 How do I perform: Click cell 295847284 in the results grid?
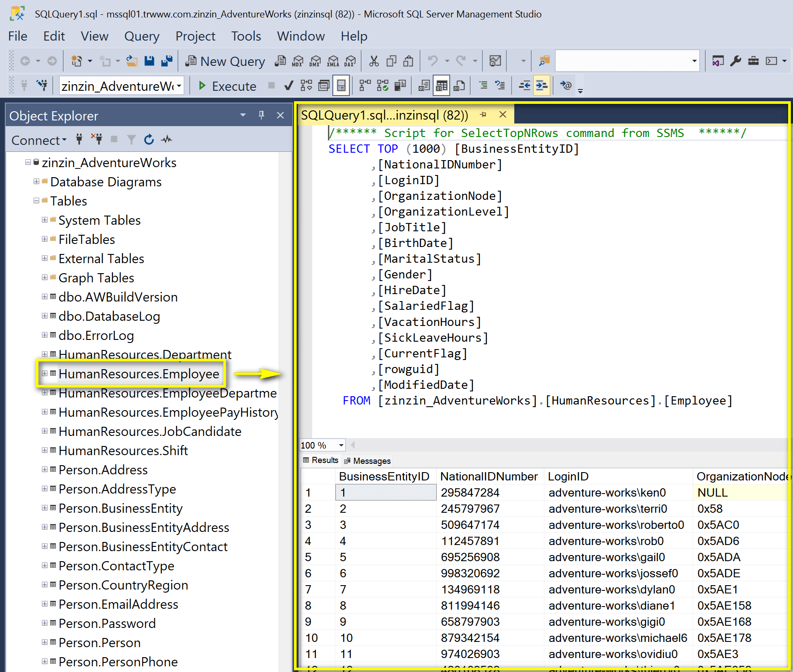[490, 493]
